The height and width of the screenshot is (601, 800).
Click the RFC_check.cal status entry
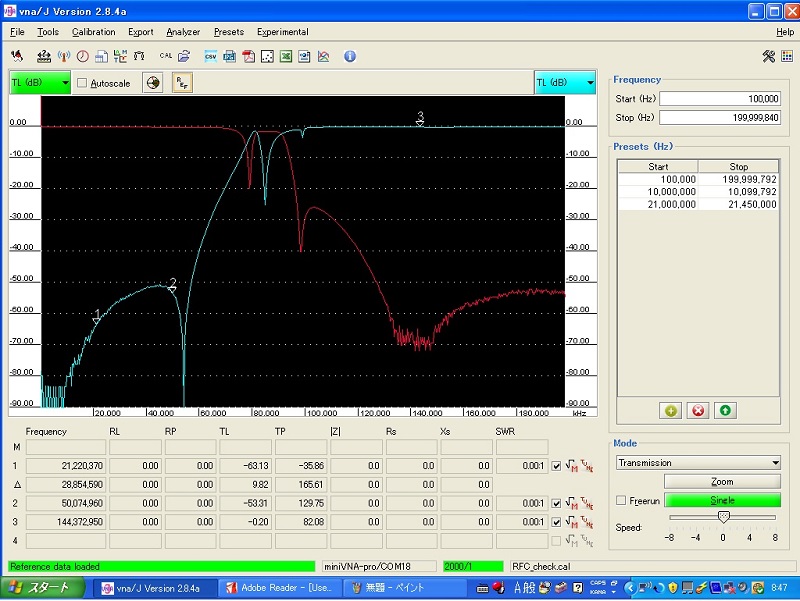click(x=653, y=566)
